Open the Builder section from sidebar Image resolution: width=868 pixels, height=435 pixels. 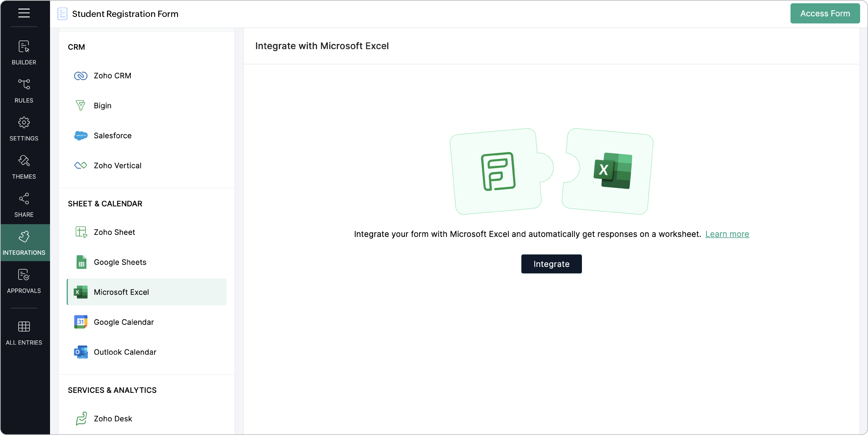point(24,52)
